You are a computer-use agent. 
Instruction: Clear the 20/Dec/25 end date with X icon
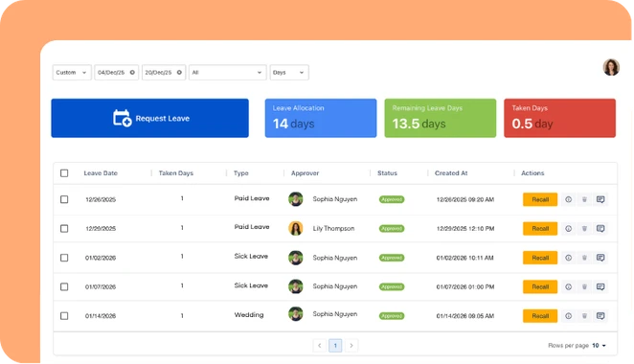(x=179, y=73)
